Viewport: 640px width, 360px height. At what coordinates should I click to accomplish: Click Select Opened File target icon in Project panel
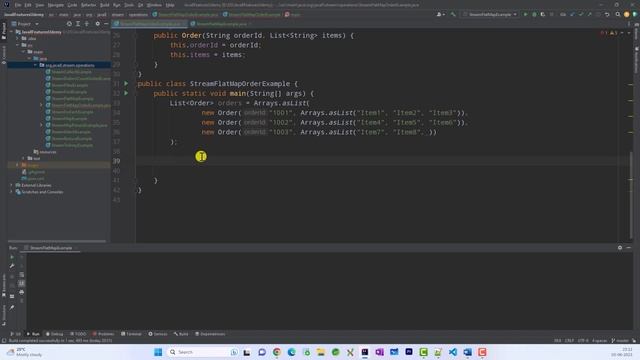point(69,24)
